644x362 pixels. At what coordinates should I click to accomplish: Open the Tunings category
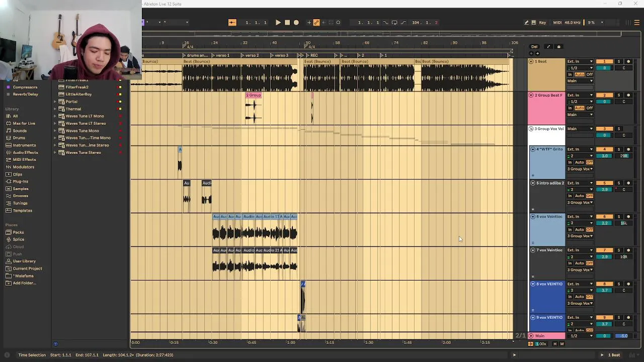point(20,203)
